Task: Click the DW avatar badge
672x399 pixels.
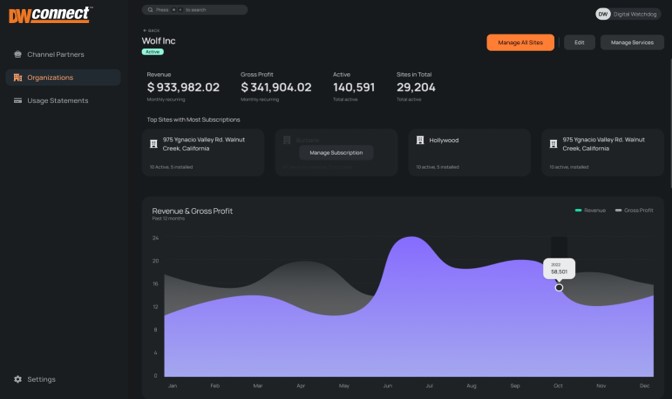Action: (x=603, y=14)
